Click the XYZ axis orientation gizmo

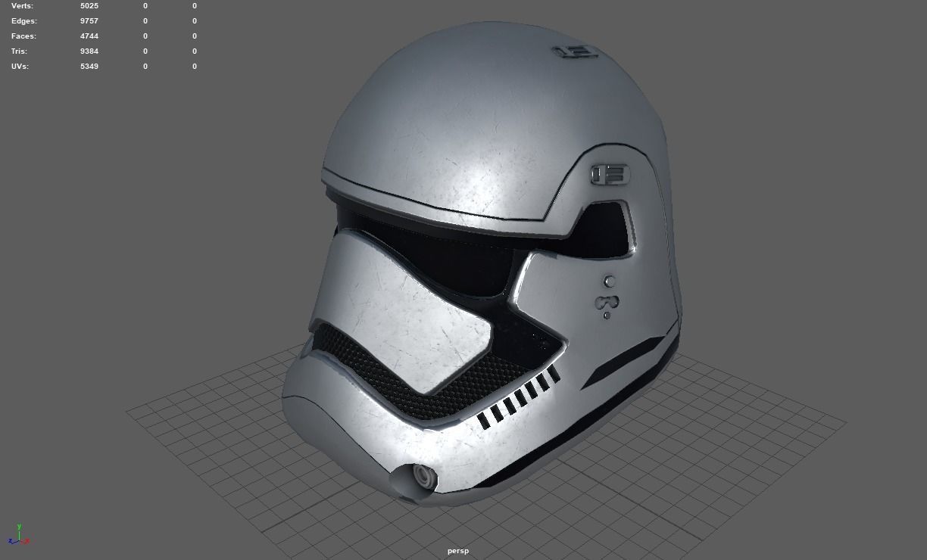coord(20,535)
